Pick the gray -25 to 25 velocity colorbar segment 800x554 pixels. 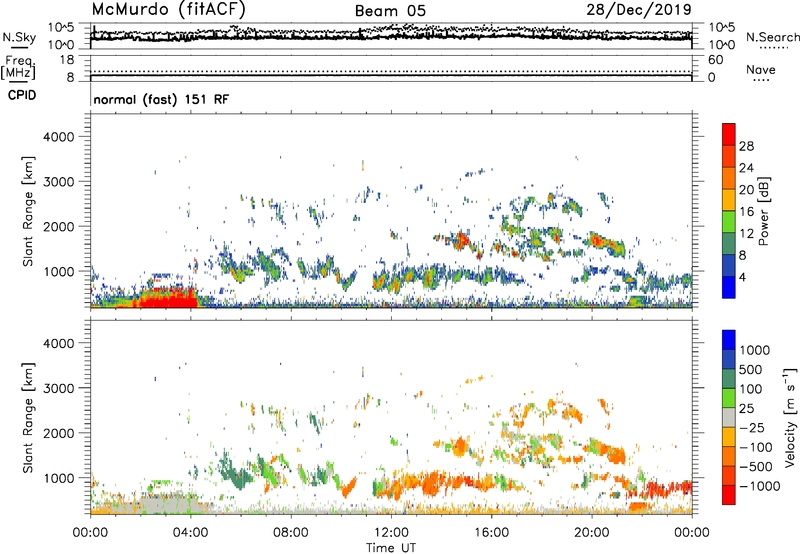pyautogui.click(x=729, y=417)
